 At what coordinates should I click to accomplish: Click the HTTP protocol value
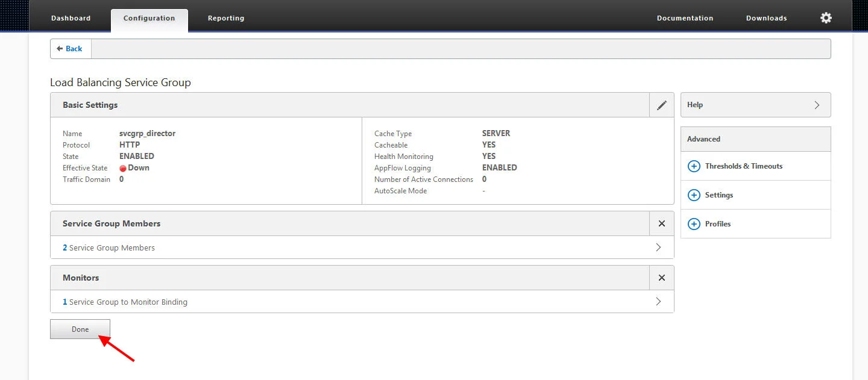point(130,145)
